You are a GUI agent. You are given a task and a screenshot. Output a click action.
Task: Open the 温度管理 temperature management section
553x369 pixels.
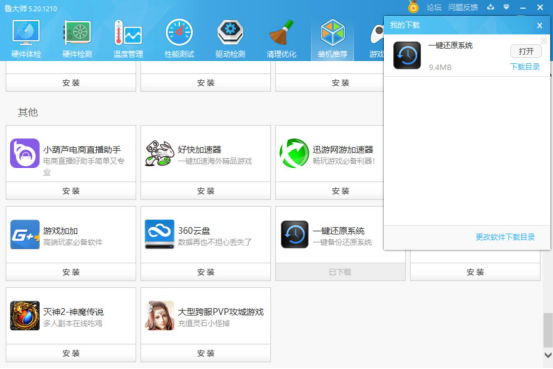(x=128, y=39)
